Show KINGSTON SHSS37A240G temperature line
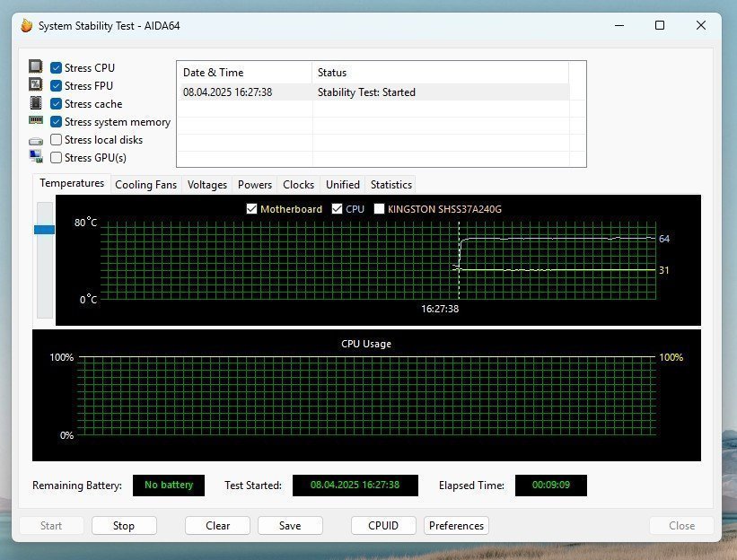Viewport: 737px width, 560px height. (x=379, y=208)
